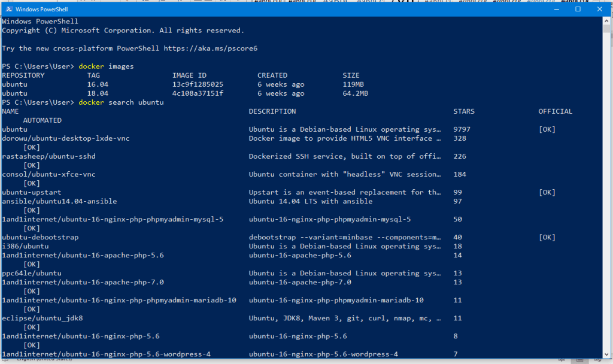This screenshot has width=613, height=364.
Task: Maximize the Windows PowerShell window
Action: 578,9
